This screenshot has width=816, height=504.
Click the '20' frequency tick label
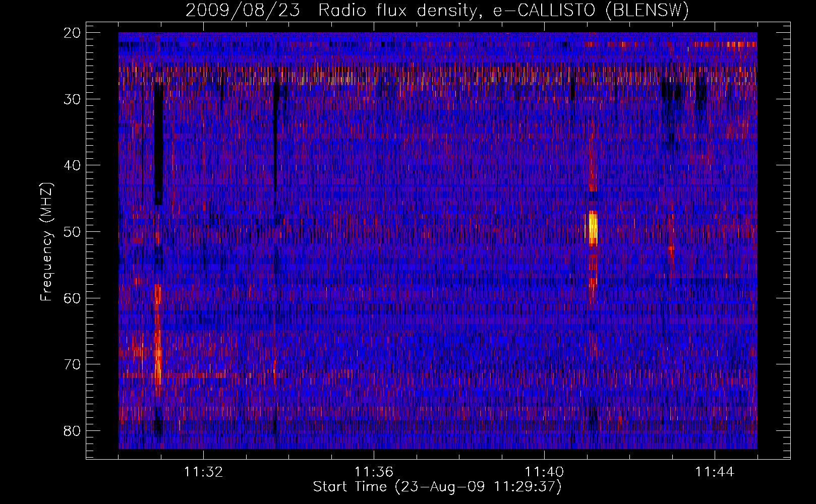(x=73, y=33)
